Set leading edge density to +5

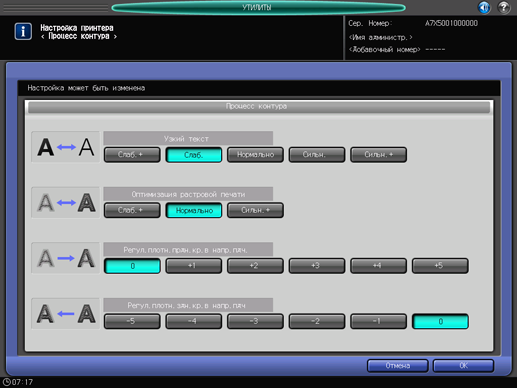tap(440, 266)
